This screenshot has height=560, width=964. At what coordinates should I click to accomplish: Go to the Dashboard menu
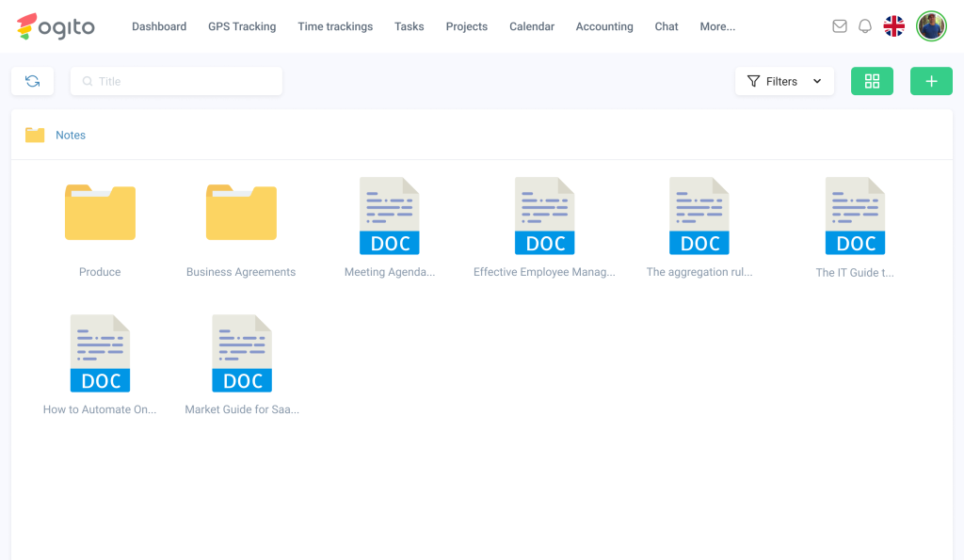159,26
